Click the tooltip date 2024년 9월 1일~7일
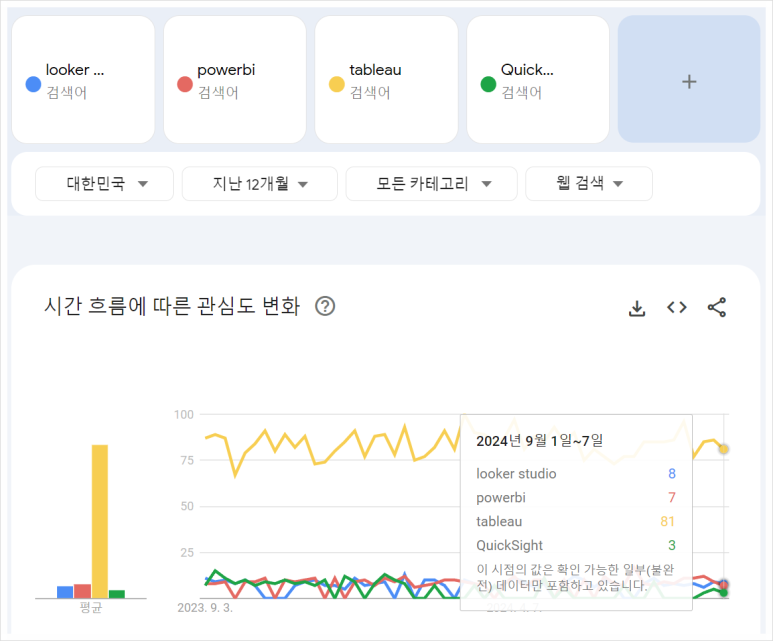773x641 pixels. point(539,440)
